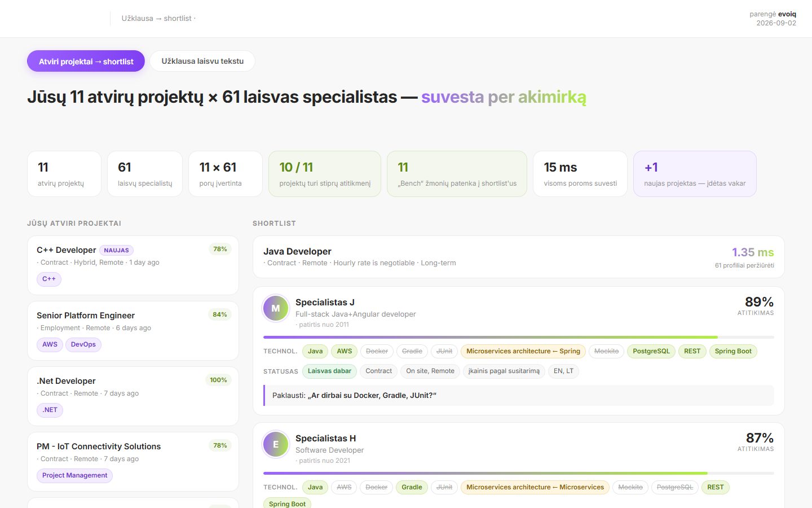Click the .NET skill tag
Screen dimensions: 812x508
50,410
